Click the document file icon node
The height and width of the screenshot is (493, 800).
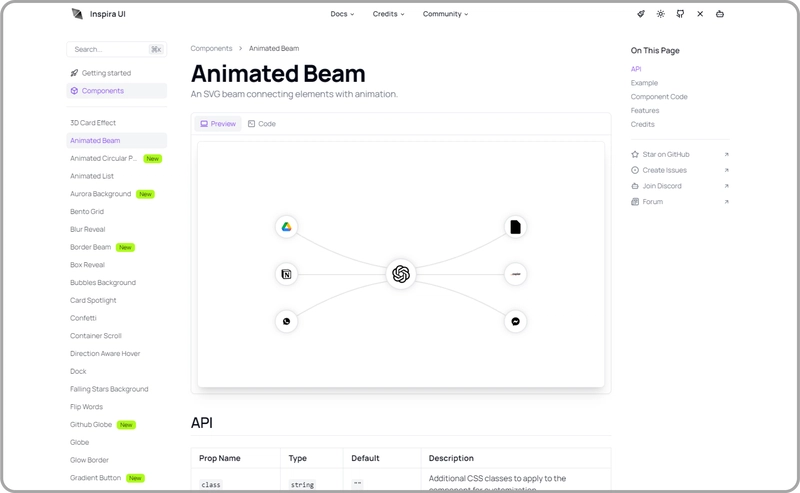tap(515, 227)
